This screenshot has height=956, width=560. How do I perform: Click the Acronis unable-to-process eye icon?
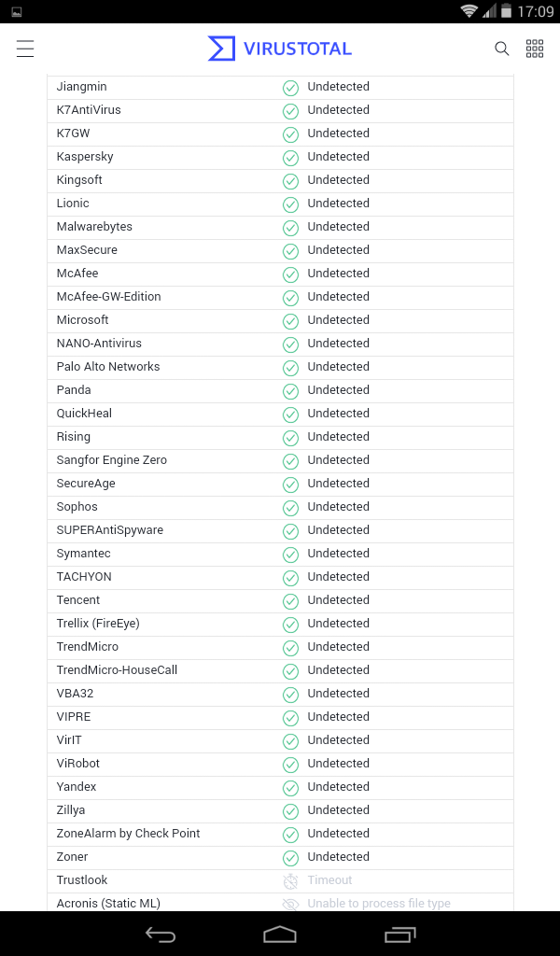click(x=290, y=904)
